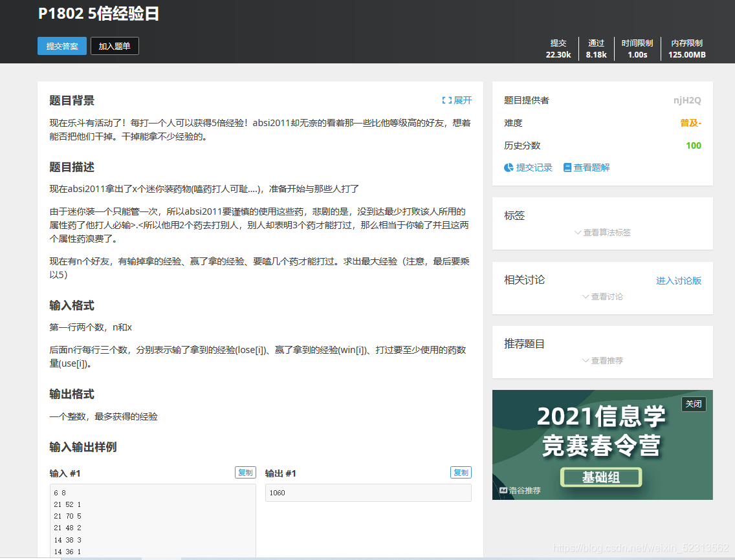Click the 提交答案 submit answer button

(x=62, y=46)
